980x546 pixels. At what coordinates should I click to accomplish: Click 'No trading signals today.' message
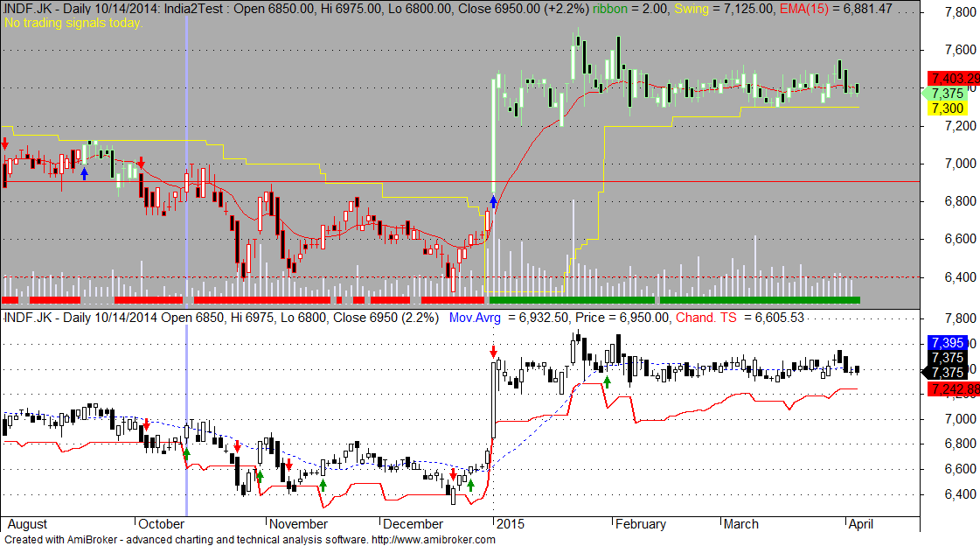[73, 23]
